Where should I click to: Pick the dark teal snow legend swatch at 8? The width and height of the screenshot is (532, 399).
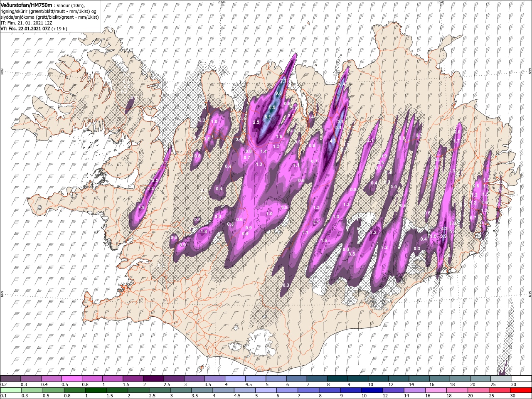tap(337, 379)
